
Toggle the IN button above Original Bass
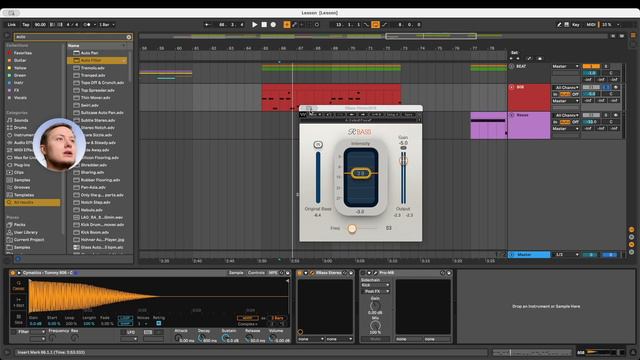pyautogui.click(x=318, y=144)
